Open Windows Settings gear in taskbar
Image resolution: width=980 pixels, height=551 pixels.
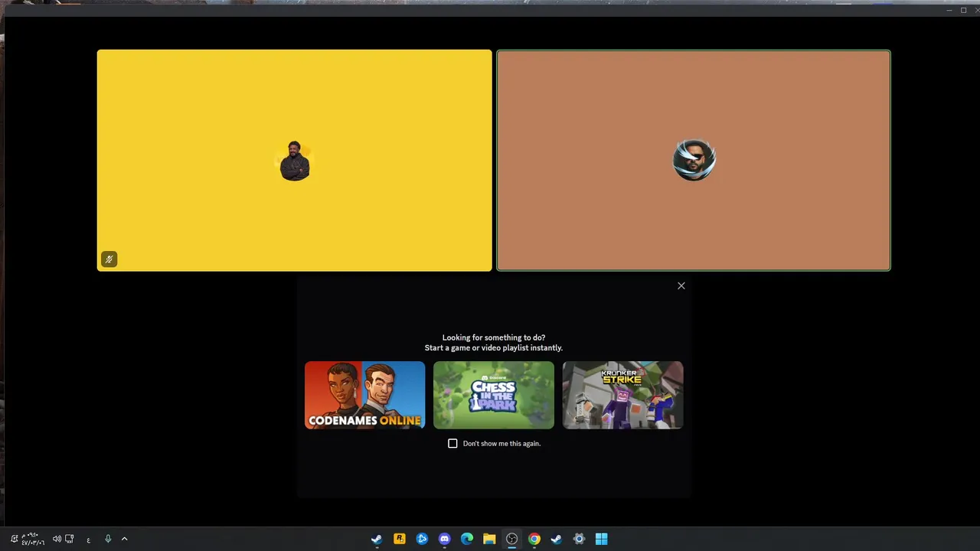tap(580, 539)
